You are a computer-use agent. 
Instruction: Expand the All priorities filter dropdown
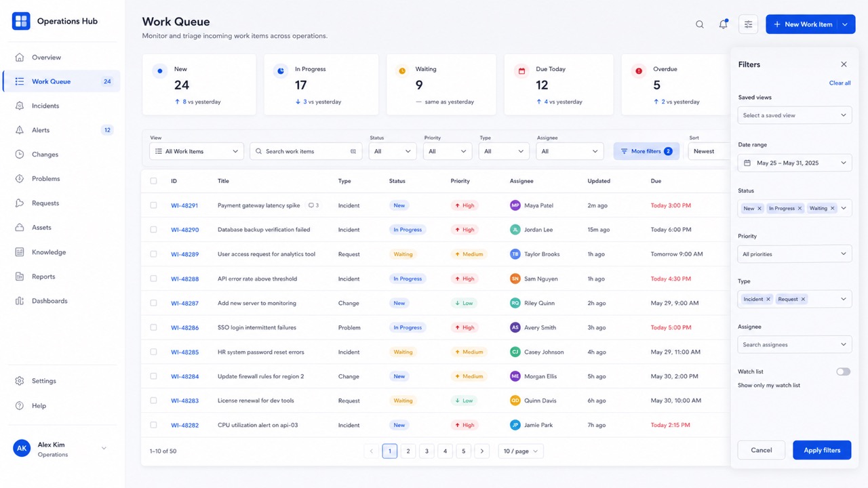tap(795, 254)
